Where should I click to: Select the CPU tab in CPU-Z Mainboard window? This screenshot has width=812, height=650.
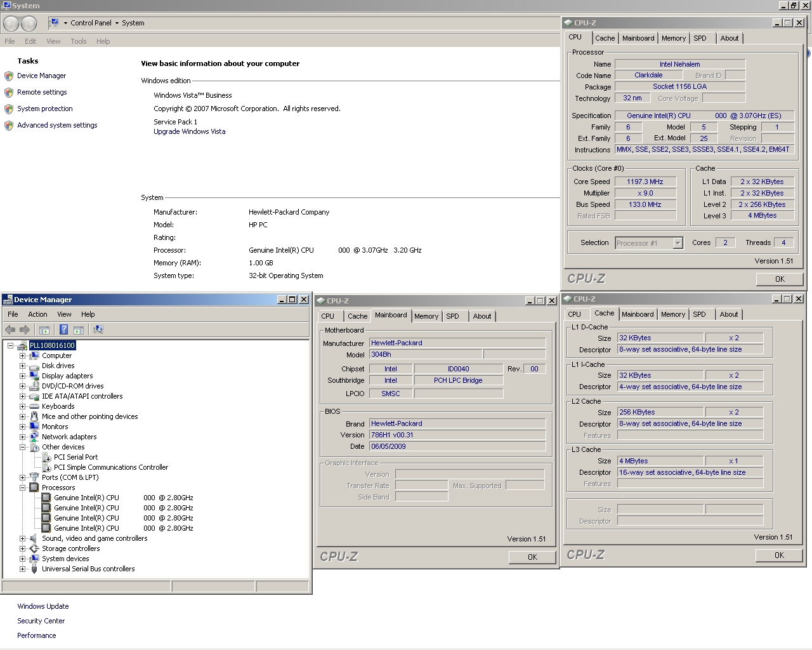(327, 316)
